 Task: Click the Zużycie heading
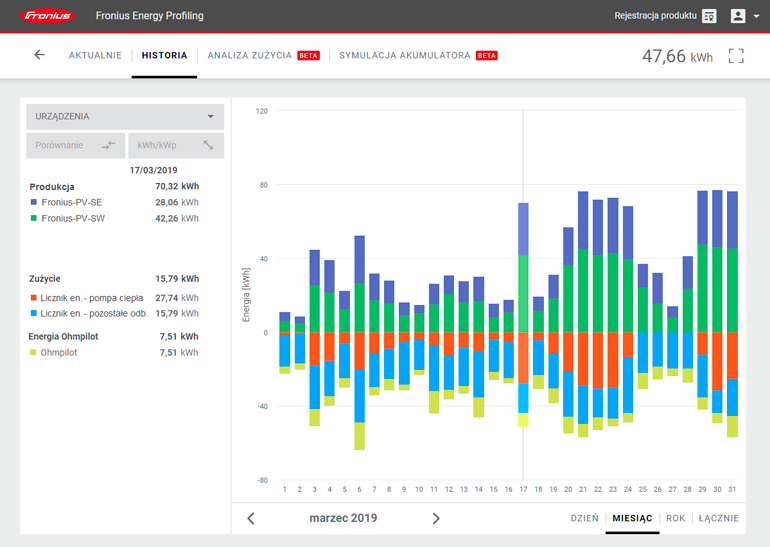point(45,278)
